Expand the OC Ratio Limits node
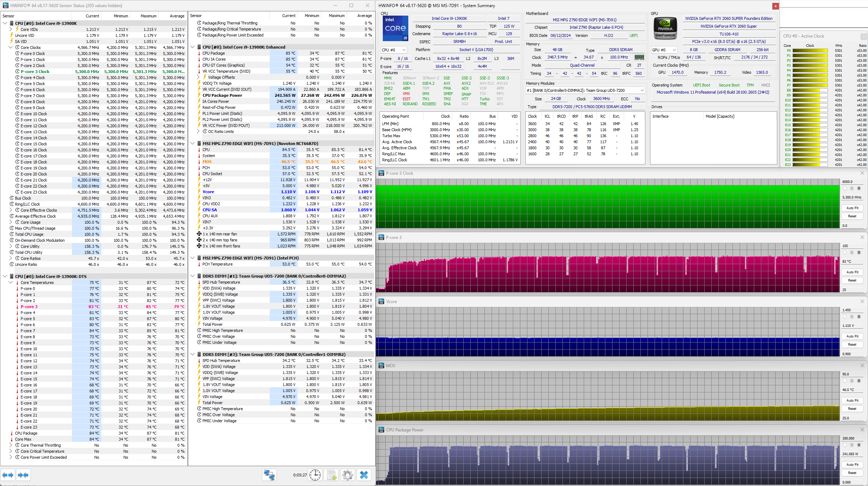The width and height of the screenshot is (868, 486). click(198, 132)
